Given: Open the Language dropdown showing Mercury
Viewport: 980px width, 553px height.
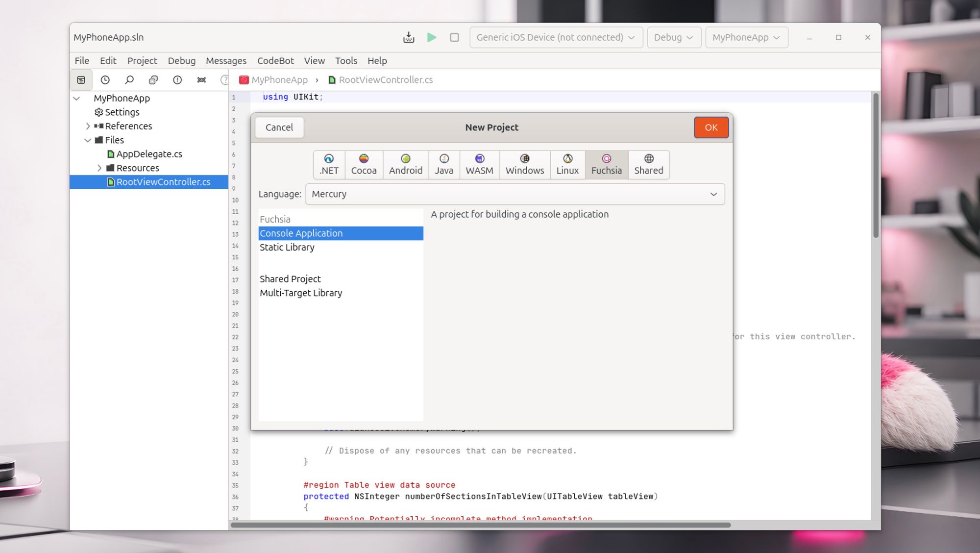Looking at the screenshot, I should tap(515, 194).
